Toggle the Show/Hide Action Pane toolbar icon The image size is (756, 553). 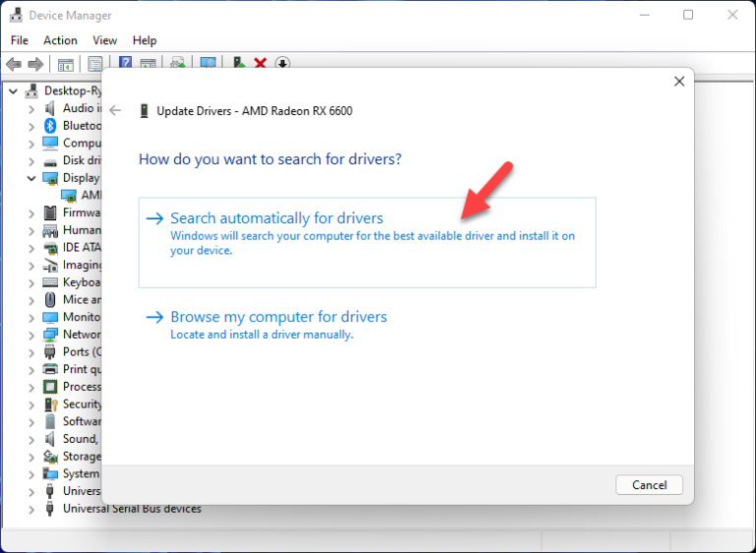pyautogui.click(x=148, y=64)
